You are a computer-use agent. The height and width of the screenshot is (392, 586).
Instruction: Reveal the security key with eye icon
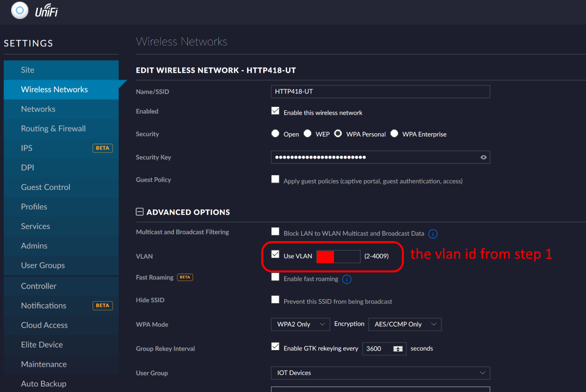pyautogui.click(x=483, y=157)
